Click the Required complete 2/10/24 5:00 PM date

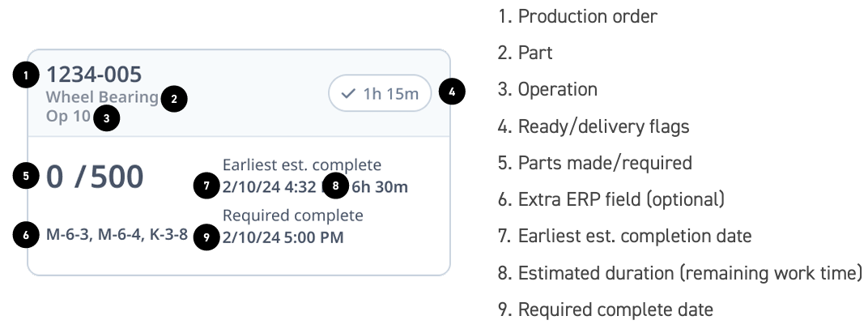283,237
